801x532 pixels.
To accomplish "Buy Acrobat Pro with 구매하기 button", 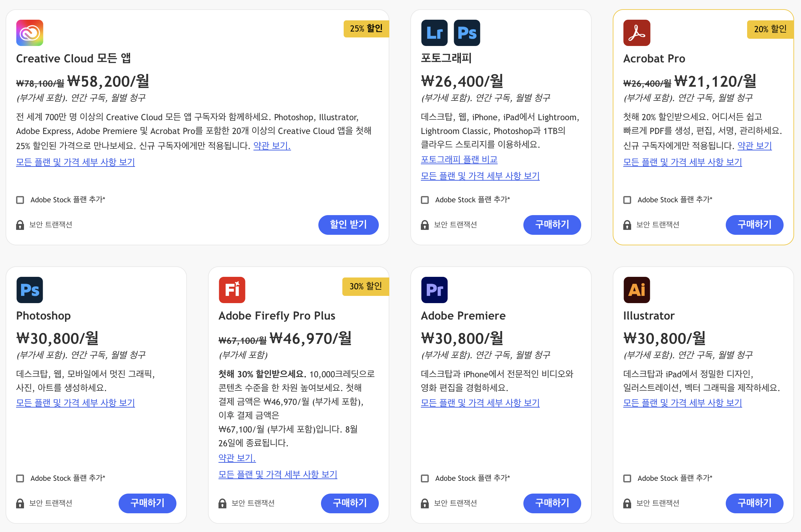I will (x=754, y=225).
